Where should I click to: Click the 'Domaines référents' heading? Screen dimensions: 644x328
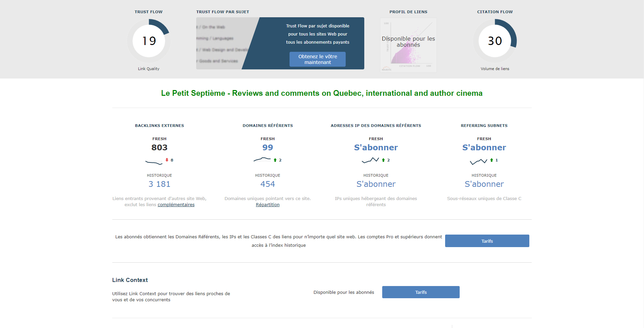click(x=268, y=126)
